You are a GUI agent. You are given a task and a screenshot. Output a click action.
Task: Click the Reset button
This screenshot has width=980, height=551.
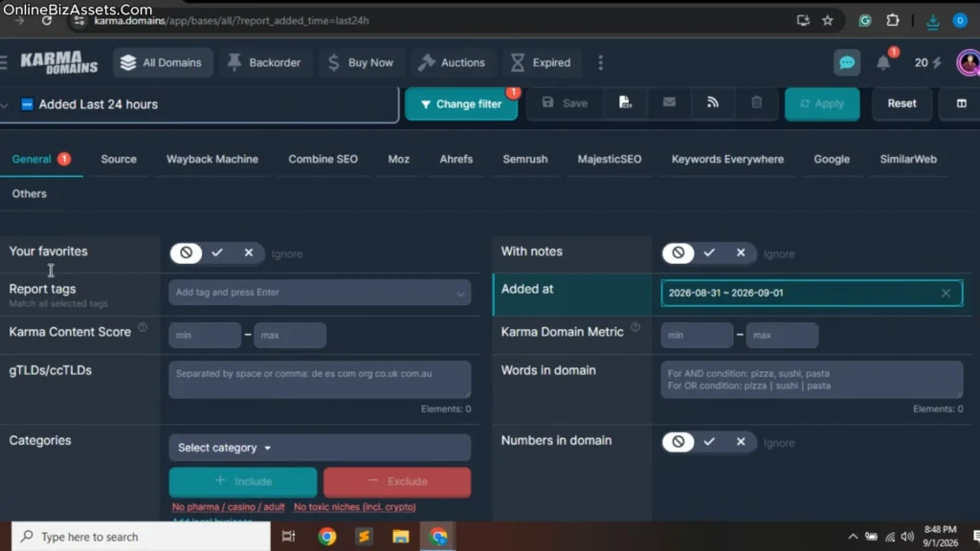pos(902,103)
